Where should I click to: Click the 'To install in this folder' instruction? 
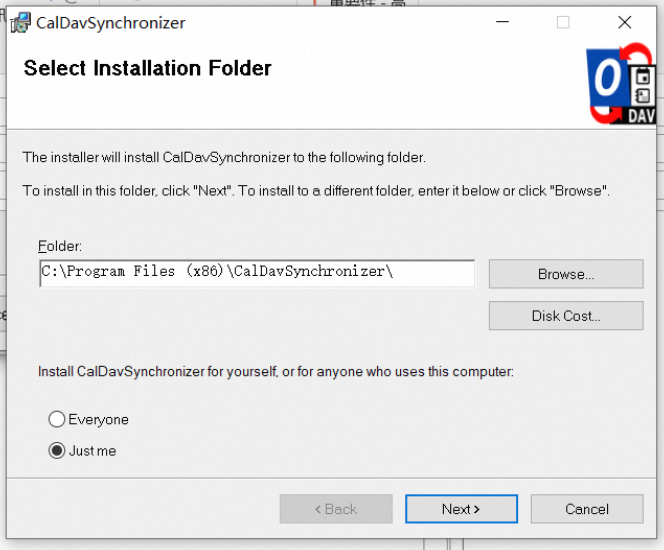pyautogui.click(x=316, y=190)
